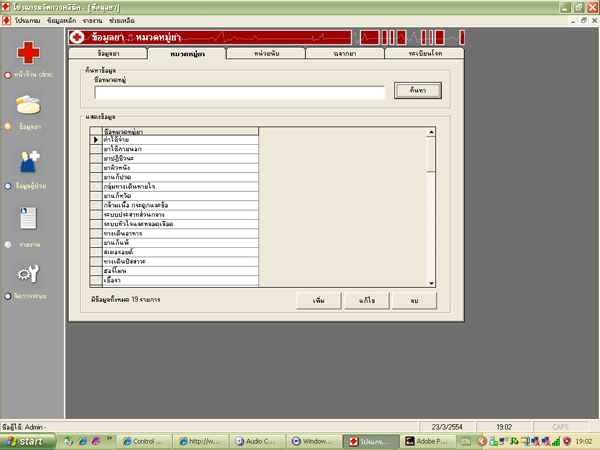Switch to the หน่วยนับ tab
This screenshot has height=450, width=600.
coord(266,54)
